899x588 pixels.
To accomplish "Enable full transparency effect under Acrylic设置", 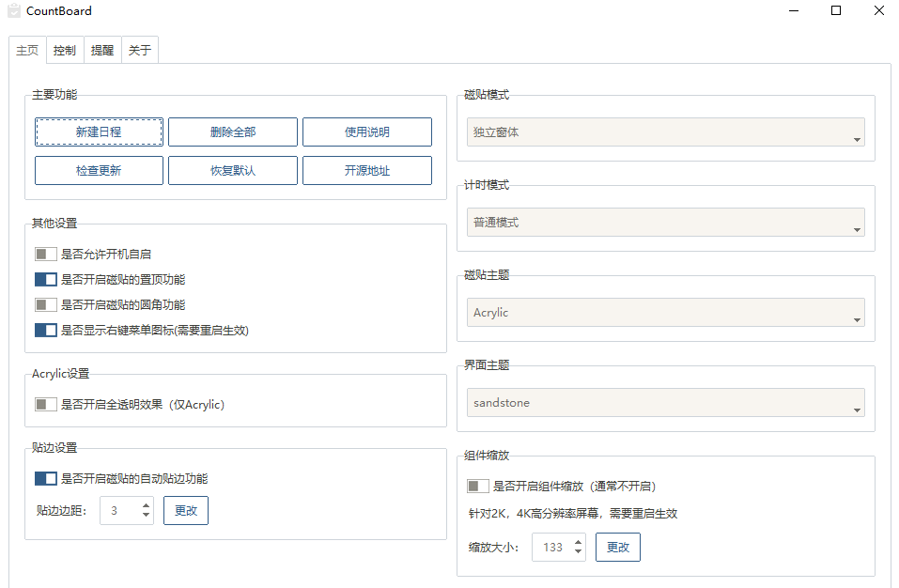I will click(44, 404).
